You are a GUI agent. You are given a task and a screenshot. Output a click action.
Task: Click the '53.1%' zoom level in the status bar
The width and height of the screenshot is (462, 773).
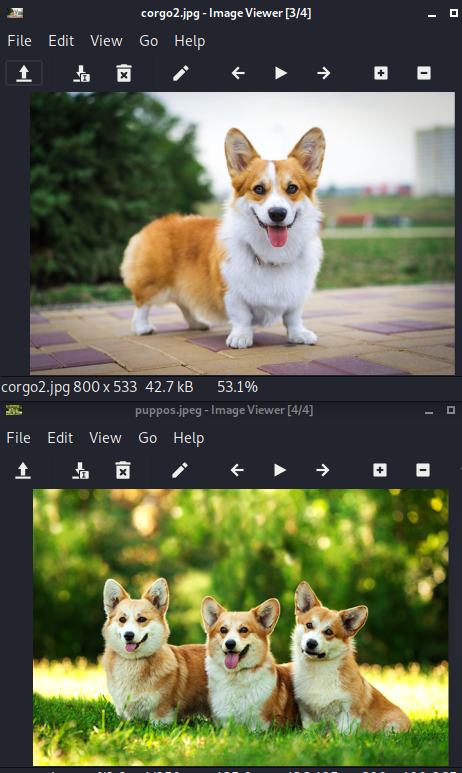click(238, 387)
